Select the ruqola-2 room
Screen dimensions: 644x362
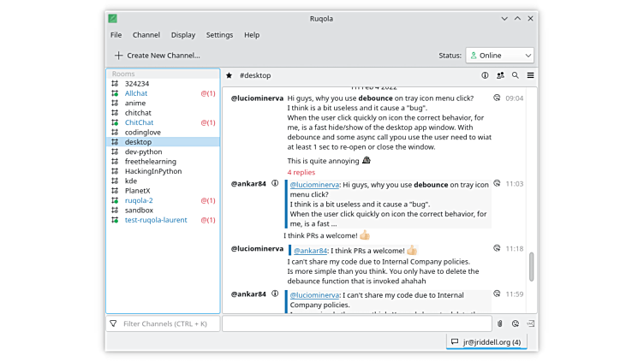point(139,200)
